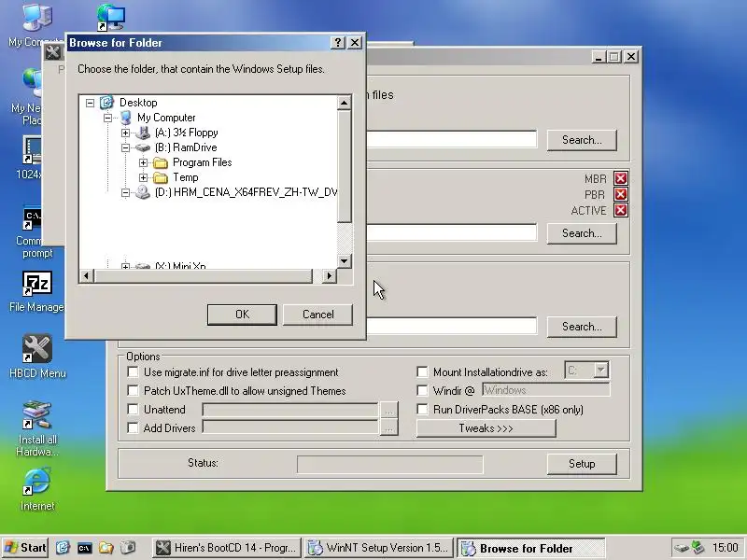Click the Temp folder icon
Image resolution: width=747 pixels, height=560 pixels.
click(x=161, y=177)
